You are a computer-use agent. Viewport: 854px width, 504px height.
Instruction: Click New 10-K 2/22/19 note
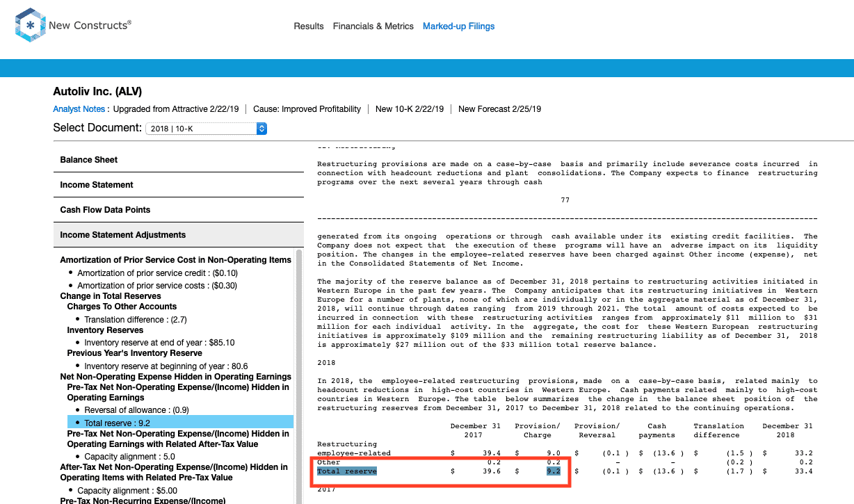click(x=410, y=109)
